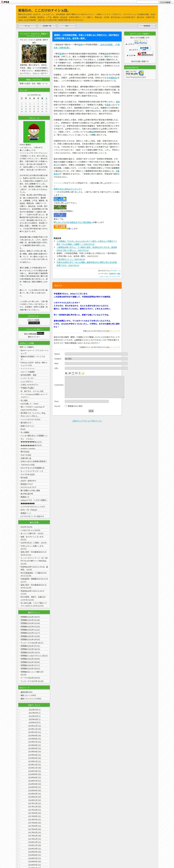
Task: Go to 次のページ » link
Action: tap(96, 421)
